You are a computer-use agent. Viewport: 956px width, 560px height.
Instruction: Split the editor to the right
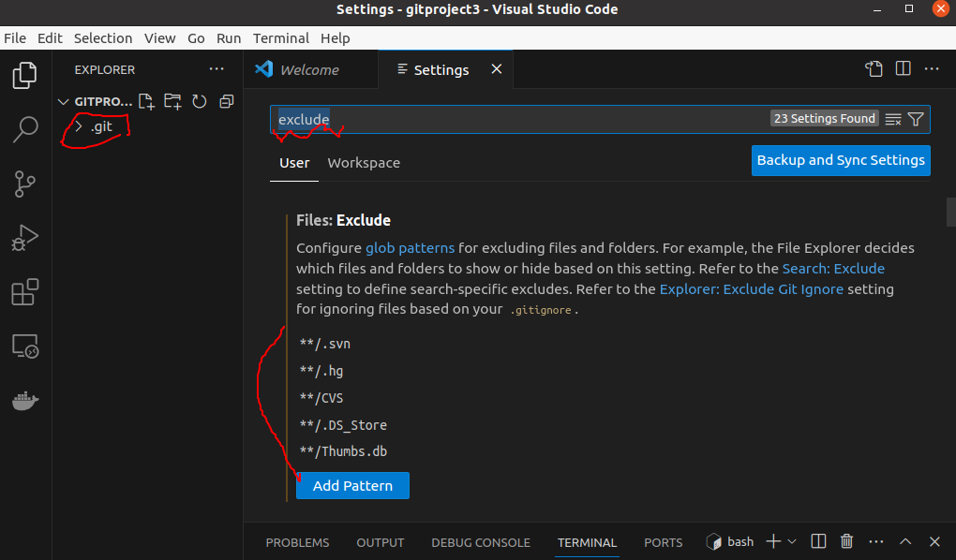point(903,69)
